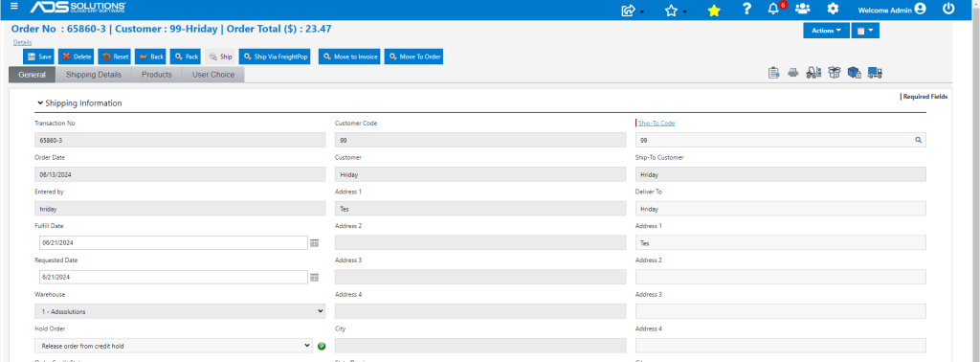Click the Back button
Viewport: 980px width, 362px height.
point(150,57)
